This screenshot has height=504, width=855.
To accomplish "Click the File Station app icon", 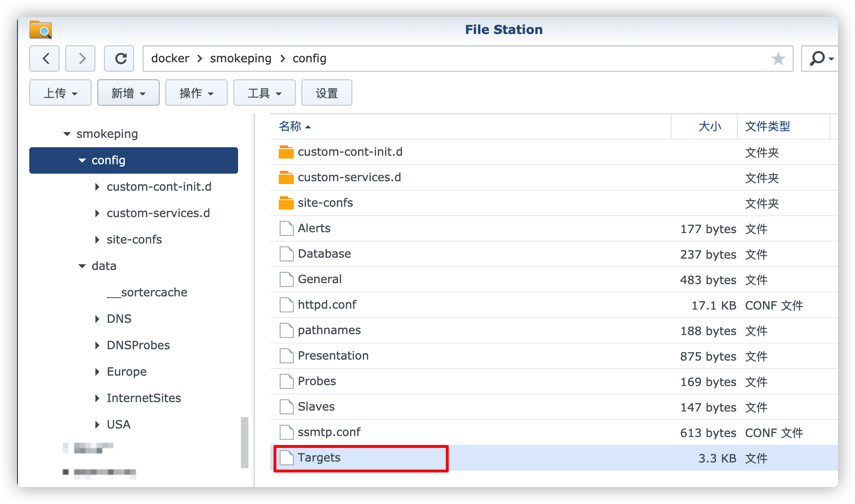I will (41, 30).
